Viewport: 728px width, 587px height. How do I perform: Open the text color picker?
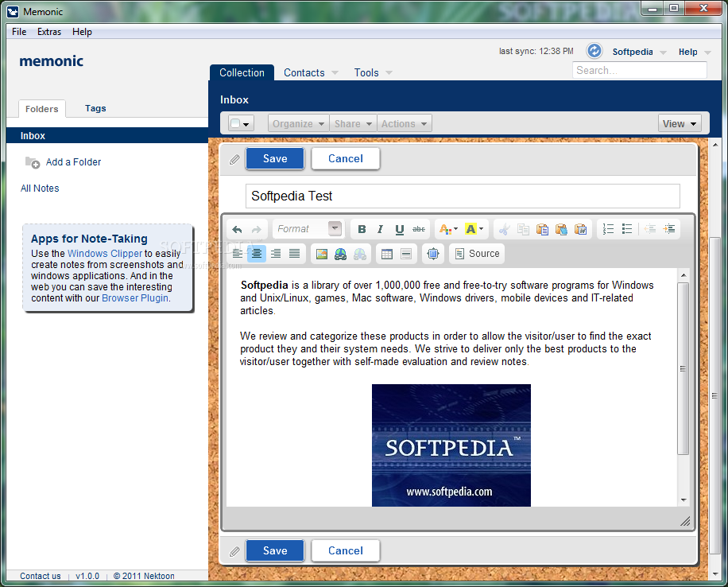[x=448, y=229]
